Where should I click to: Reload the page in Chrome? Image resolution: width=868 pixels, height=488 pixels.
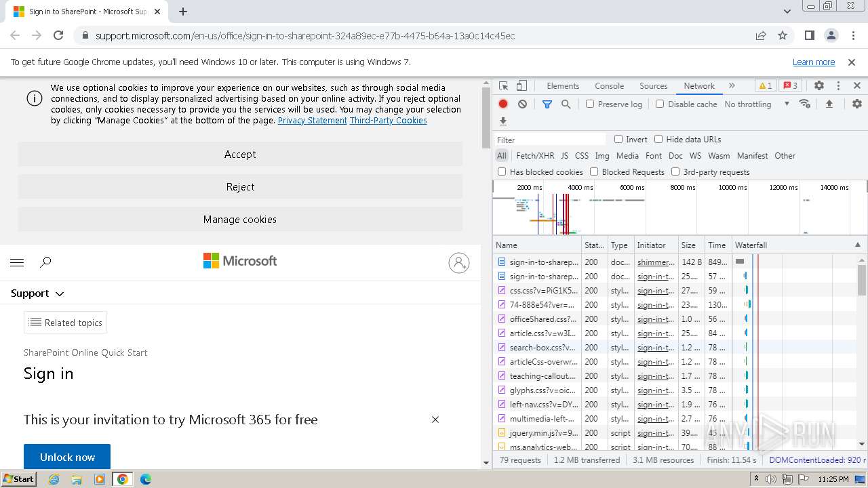[58, 35]
